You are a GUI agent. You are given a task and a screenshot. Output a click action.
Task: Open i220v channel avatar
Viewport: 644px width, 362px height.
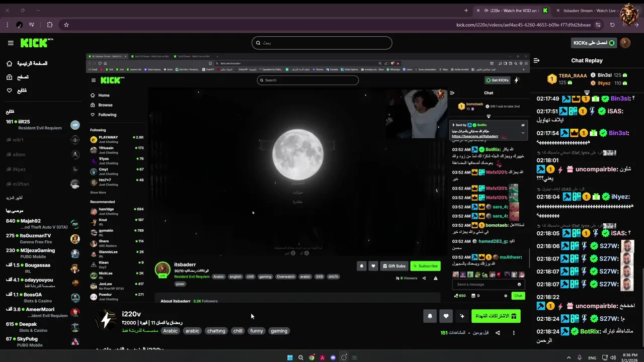(106, 320)
